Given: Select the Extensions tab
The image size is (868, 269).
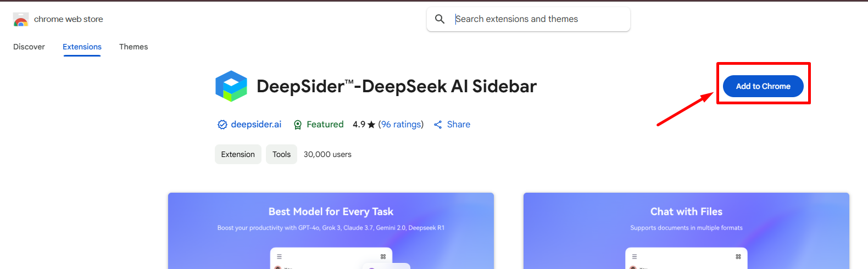Looking at the screenshot, I should [x=82, y=47].
